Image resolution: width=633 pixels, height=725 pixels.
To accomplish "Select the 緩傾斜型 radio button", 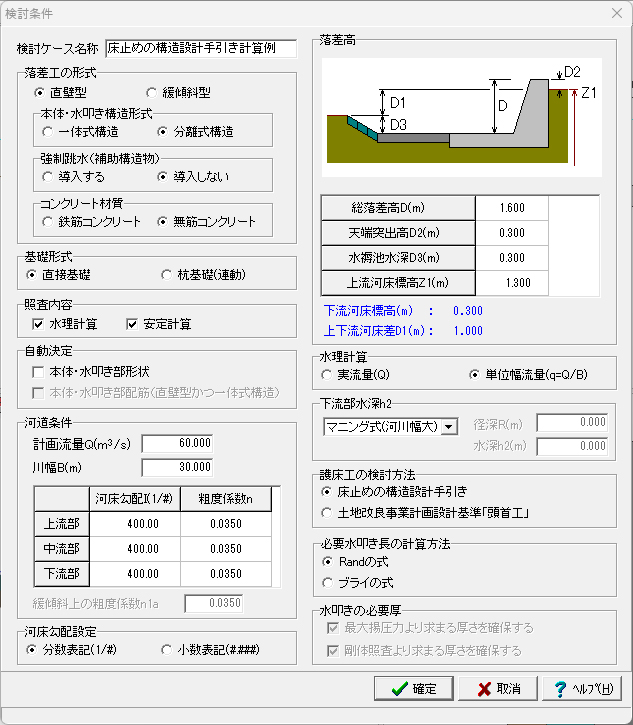I will 153,93.
